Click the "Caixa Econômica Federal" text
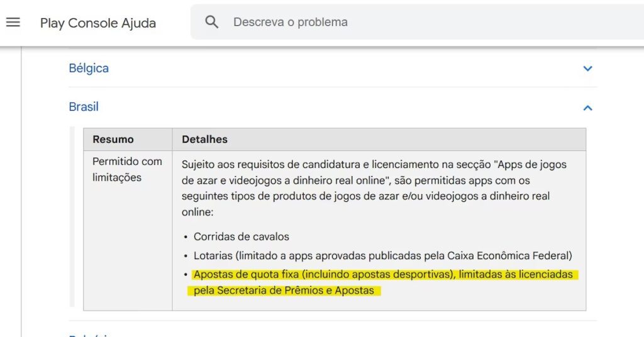 pyautogui.click(x=509, y=256)
